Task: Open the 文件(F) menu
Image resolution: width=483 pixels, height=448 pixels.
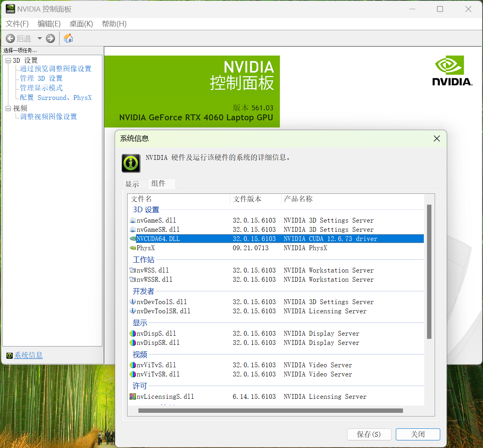Action: coord(17,24)
